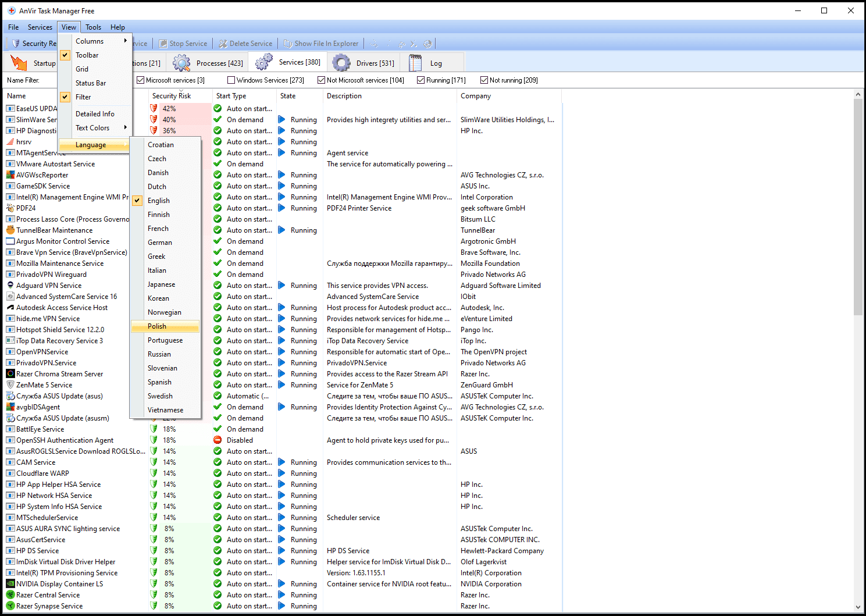The width and height of the screenshot is (866, 616).
Task: Toggle the Toolbar option in View menu
Action: pyautogui.click(x=95, y=55)
